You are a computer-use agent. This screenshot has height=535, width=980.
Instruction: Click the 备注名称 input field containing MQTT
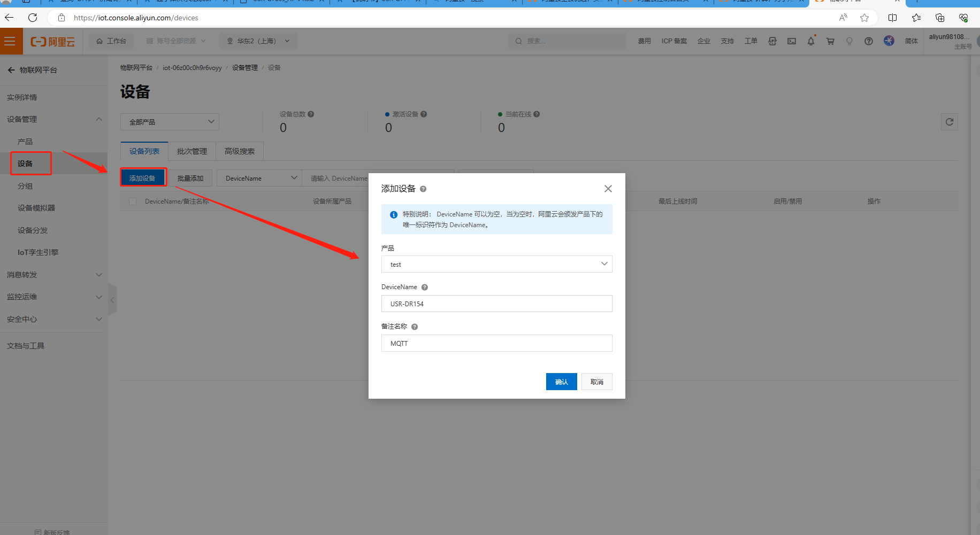click(x=496, y=343)
